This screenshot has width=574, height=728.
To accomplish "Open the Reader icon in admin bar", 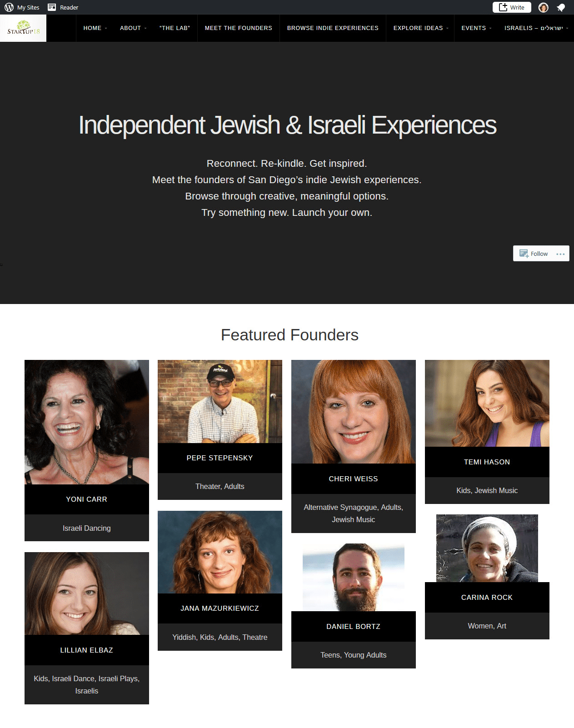I will click(x=52, y=7).
